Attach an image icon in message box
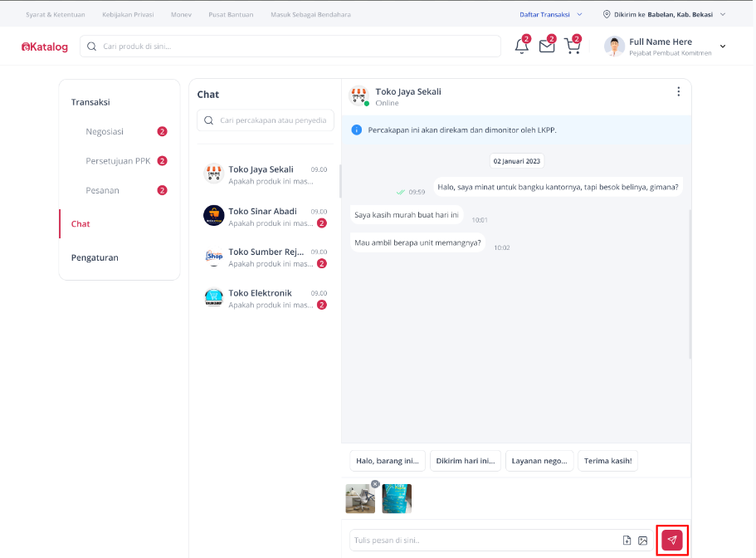This screenshot has width=756, height=558. [x=642, y=541]
